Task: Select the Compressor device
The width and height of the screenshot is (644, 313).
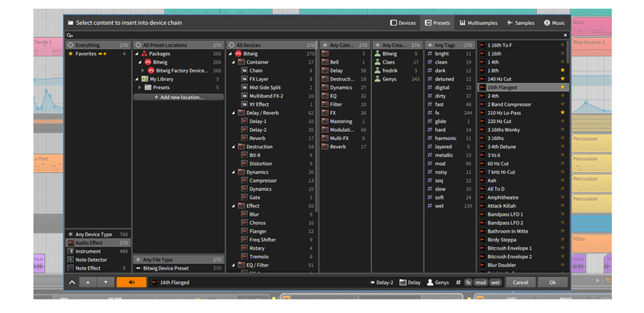Action: (271, 181)
